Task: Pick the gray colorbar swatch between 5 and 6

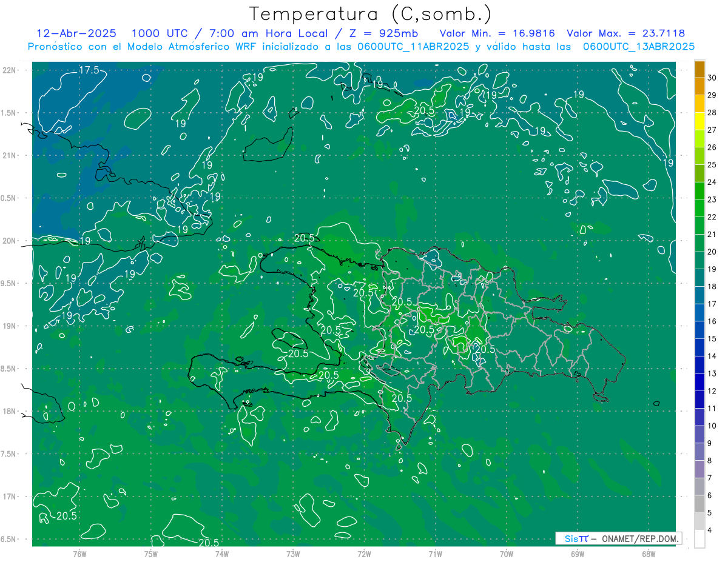Action: point(699,504)
